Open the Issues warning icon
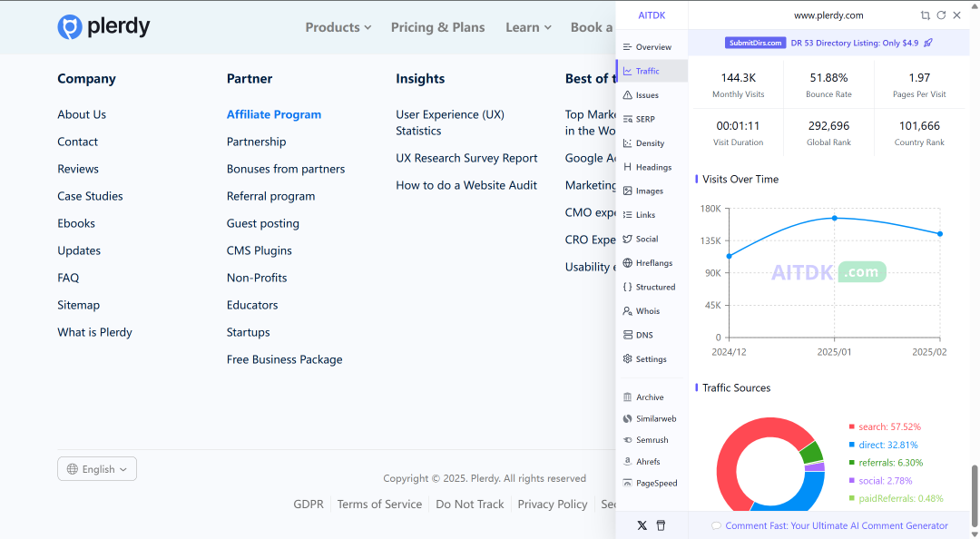The image size is (980, 539). click(628, 95)
